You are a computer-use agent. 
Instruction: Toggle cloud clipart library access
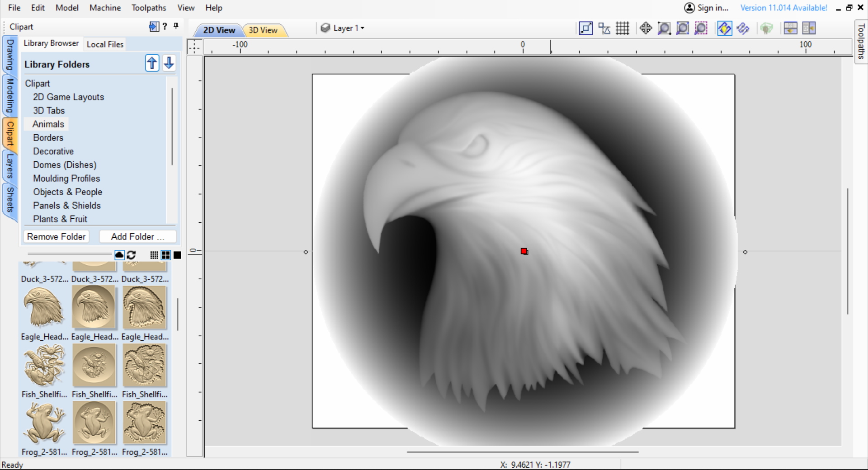point(119,255)
